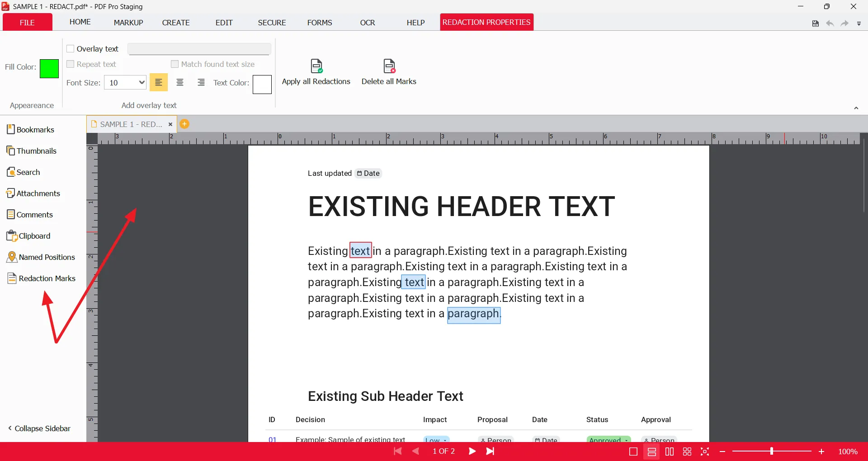Switch to two-page facing view
This screenshot has height=461, width=868.
[x=670, y=452]
